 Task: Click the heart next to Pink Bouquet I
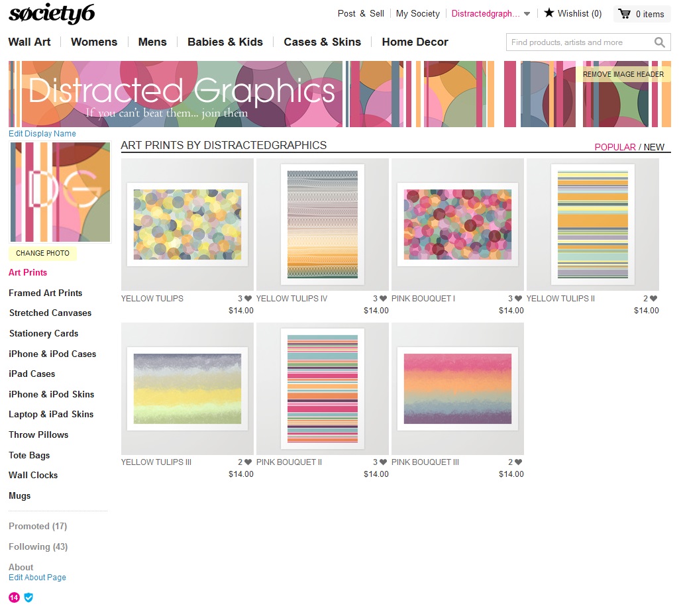[518, 299]
